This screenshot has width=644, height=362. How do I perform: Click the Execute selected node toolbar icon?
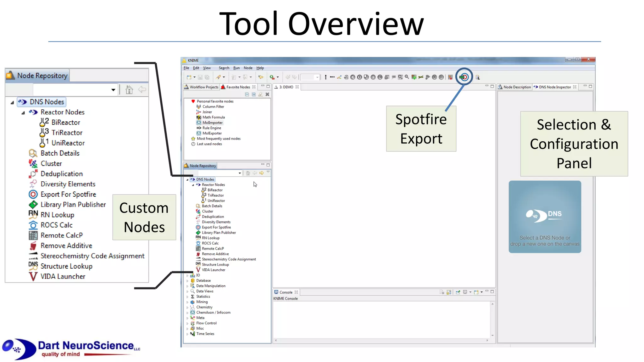(x=353, y=77)
